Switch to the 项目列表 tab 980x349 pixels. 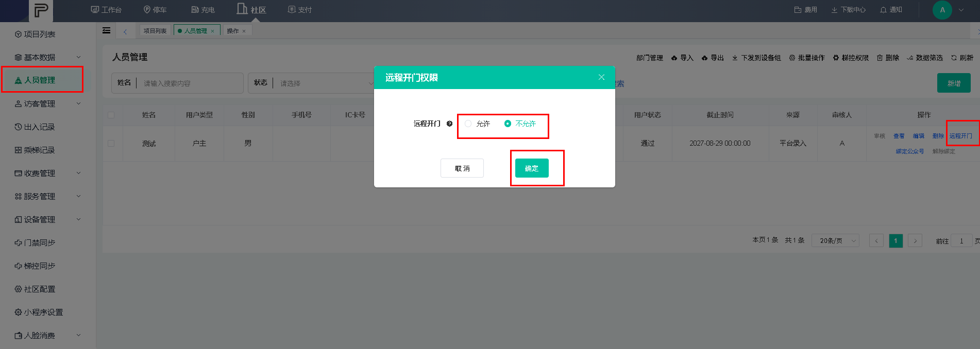155,31
